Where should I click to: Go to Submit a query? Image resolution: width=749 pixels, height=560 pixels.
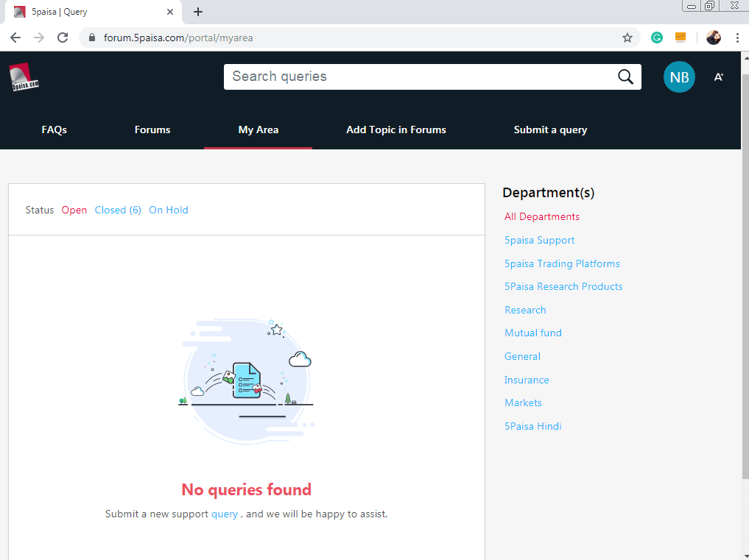[x=550, y=130]
